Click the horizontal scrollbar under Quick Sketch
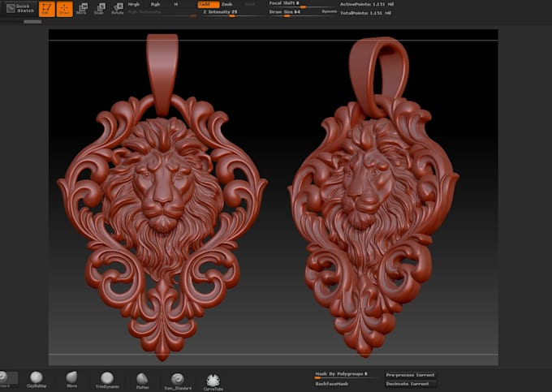The width and height of the screenshot is (552, 392). point(32,22)
